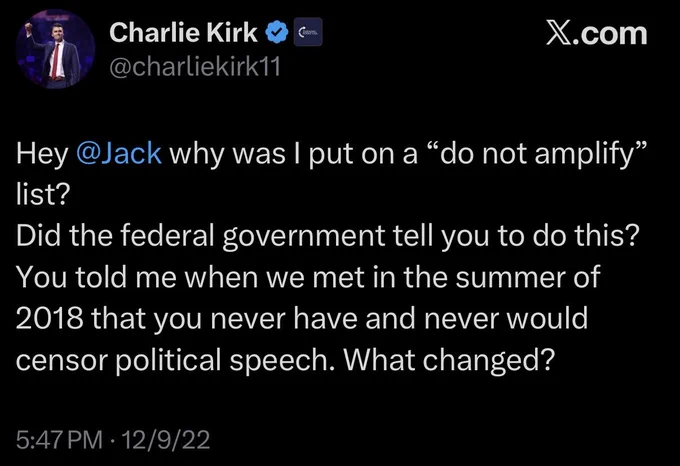This screenshot has width=680, height=466.
Task: Open Charlie Kirk's profile picture
Action: (52, 50)
